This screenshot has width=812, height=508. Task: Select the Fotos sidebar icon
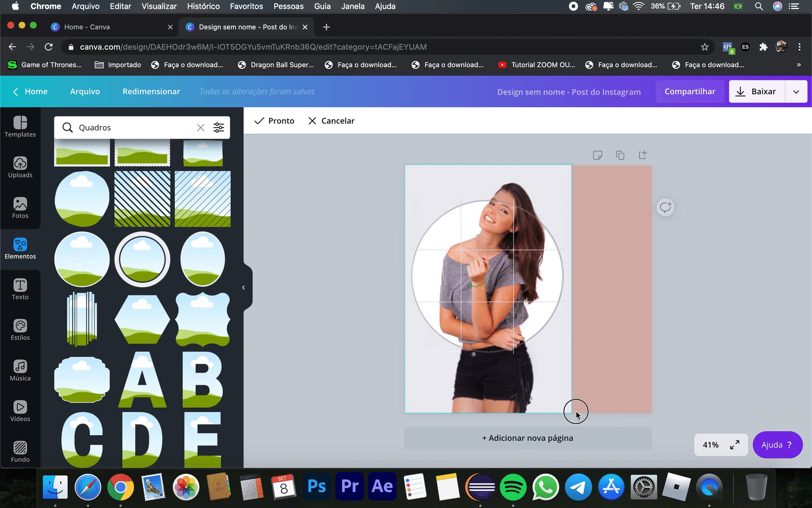(20, 208)
